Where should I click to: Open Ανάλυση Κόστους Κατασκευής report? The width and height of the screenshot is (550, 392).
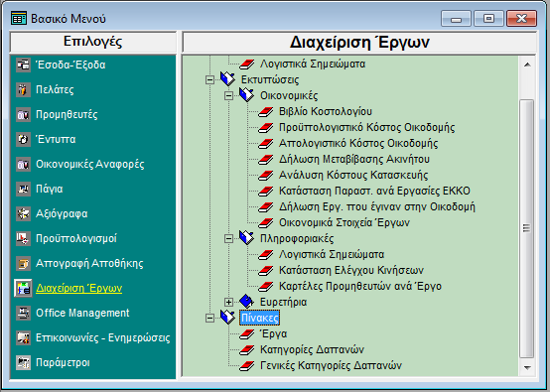(353, 175)
